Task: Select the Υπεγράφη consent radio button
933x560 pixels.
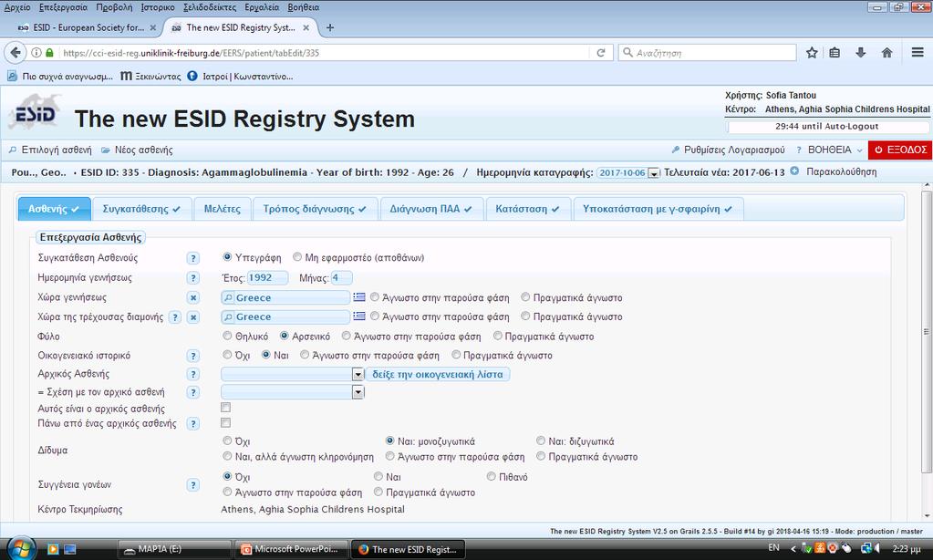Action: click(x=227, y=257)
